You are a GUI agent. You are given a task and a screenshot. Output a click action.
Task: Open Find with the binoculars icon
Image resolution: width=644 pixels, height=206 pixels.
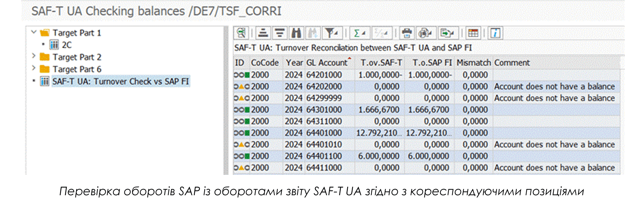296,33
